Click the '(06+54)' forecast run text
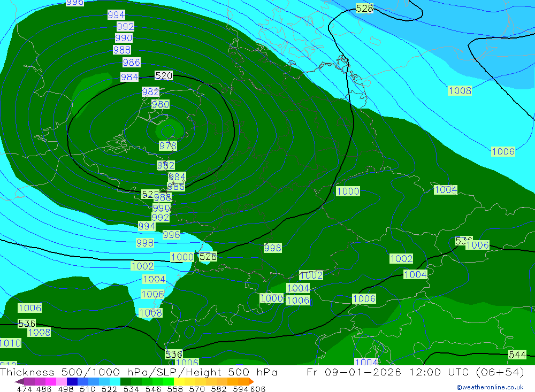This screenshot has height=392, width=535. (500, 372)
